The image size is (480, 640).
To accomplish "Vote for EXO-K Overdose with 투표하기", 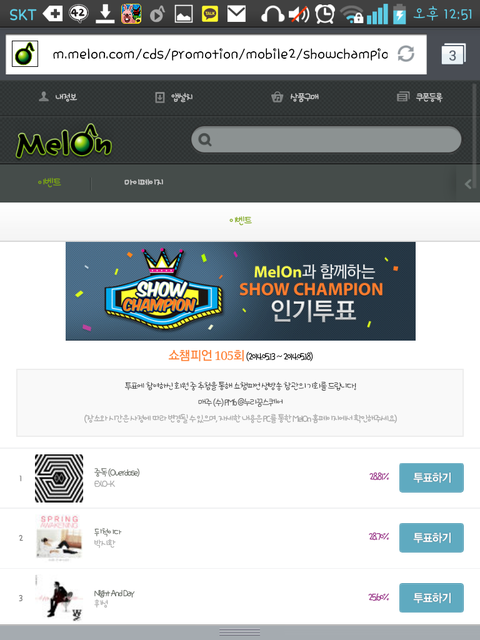I will click(431, 478).
